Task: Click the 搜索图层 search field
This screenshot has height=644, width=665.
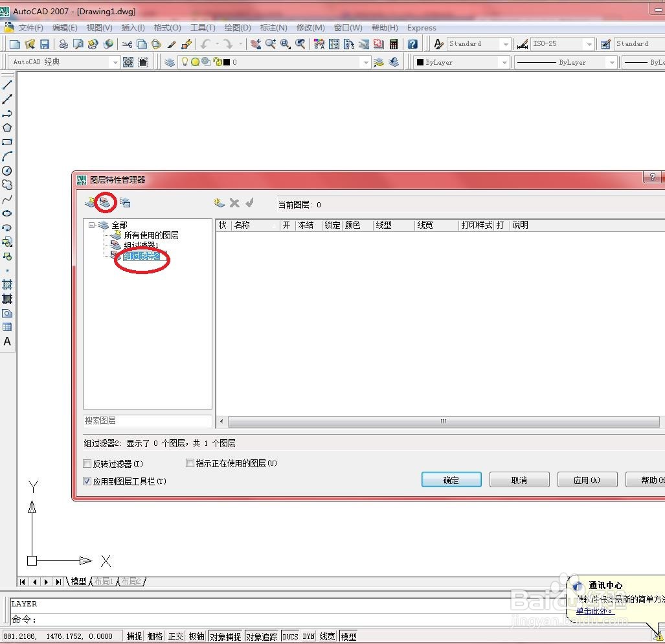Action: tap(147, 421)
